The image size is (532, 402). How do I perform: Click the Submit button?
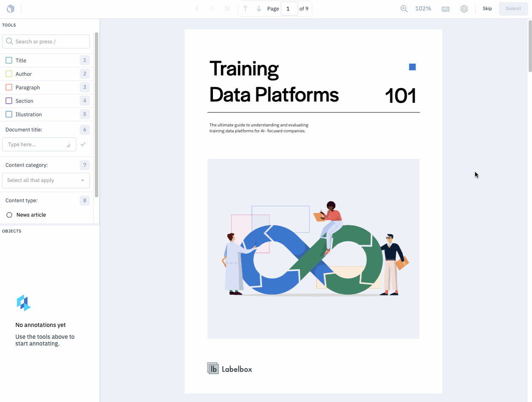[x=513, y=8]
